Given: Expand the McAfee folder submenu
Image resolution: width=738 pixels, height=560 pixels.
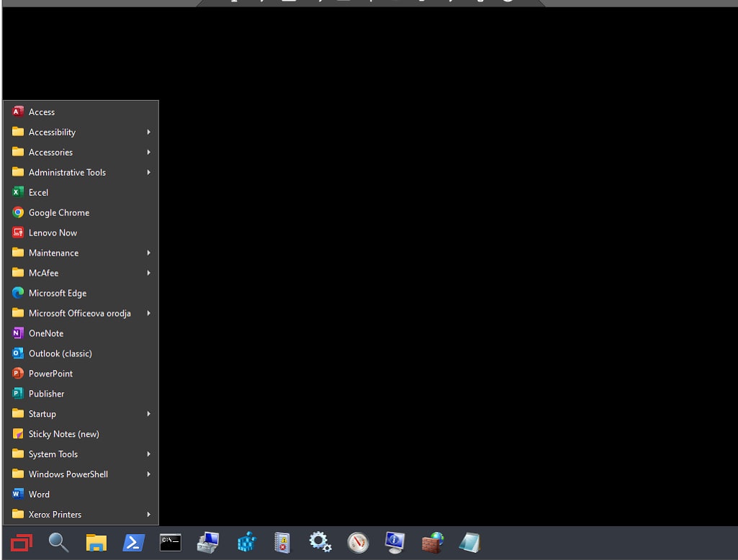Looking at the screenshot, I should 81,273.
